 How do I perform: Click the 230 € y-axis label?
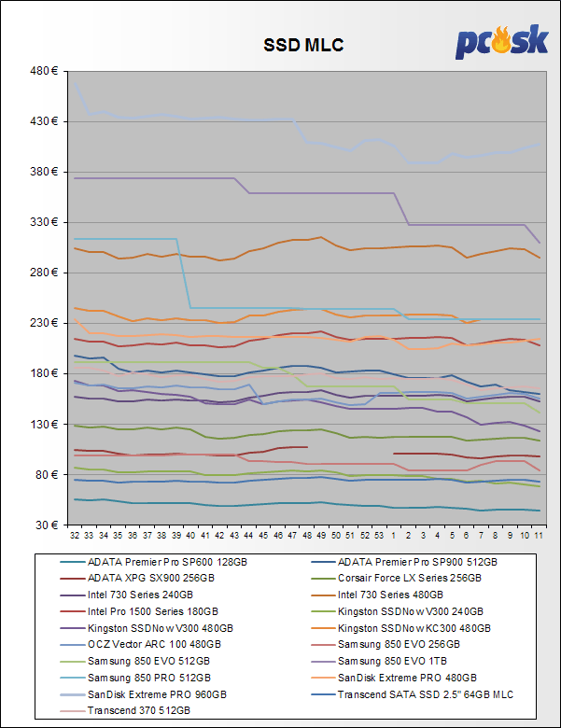click(44, 323)
